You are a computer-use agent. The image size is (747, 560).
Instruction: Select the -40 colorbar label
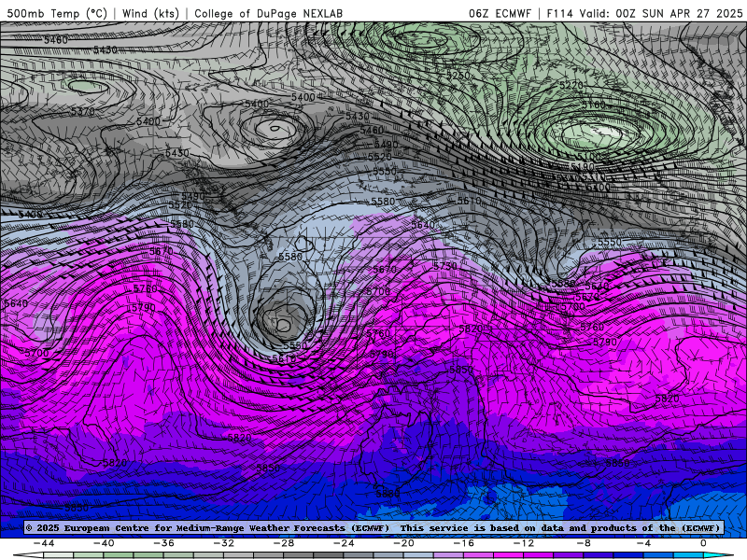(x=104, y=543)
